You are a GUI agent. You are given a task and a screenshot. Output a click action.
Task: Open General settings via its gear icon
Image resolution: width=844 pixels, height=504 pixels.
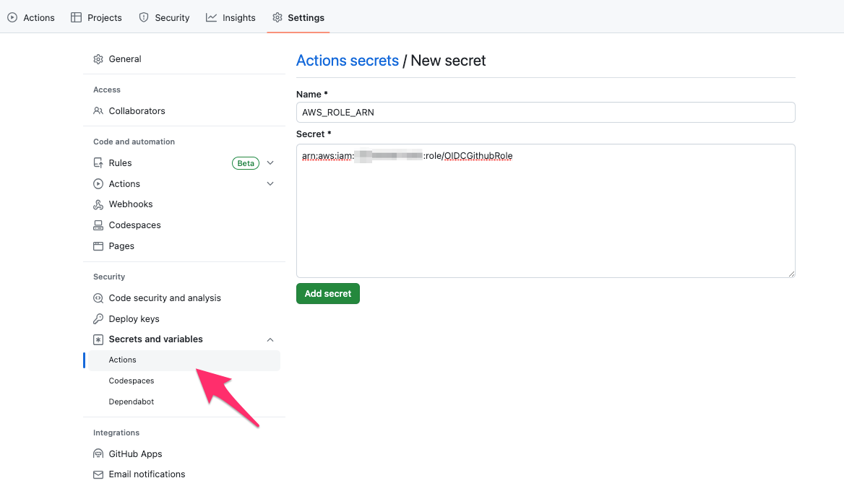click(x=98, y=59)
